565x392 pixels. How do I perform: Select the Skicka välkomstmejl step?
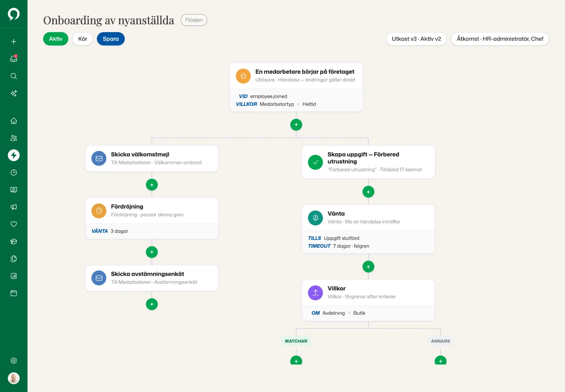coord(152,159)
